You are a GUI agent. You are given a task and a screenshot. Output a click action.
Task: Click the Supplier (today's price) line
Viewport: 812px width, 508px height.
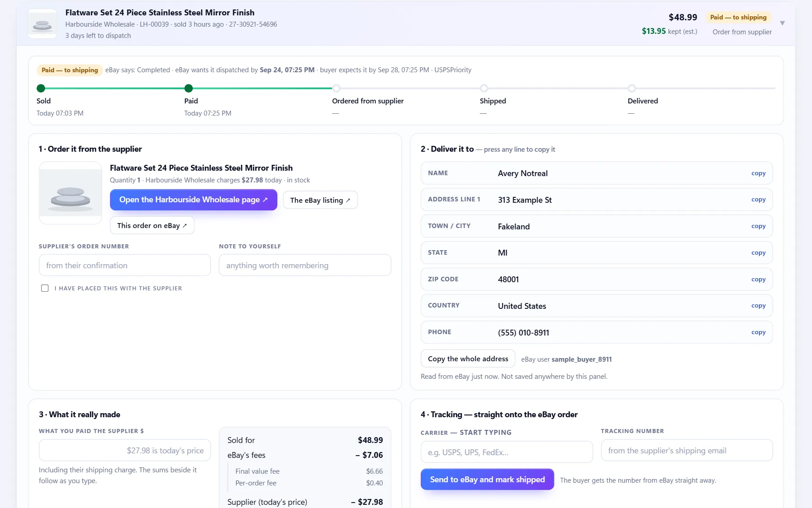pos(305,502)
